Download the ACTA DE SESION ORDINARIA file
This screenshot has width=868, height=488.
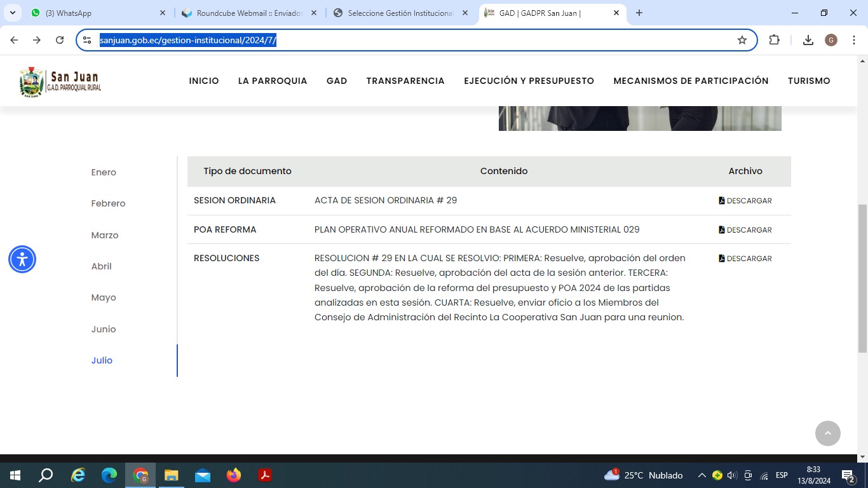click(x=745, y=201)
